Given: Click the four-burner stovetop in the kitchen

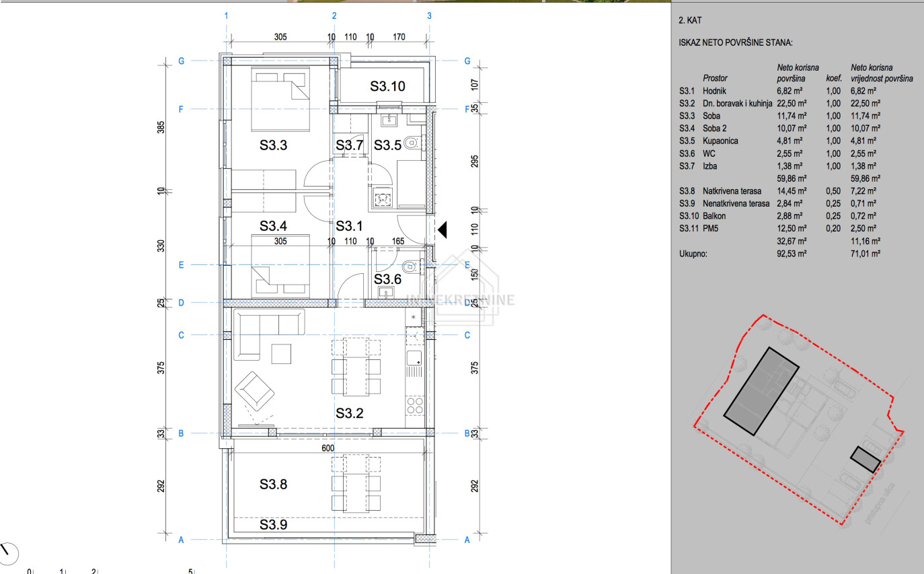Looking at the screenshot, I should point(415,405).
